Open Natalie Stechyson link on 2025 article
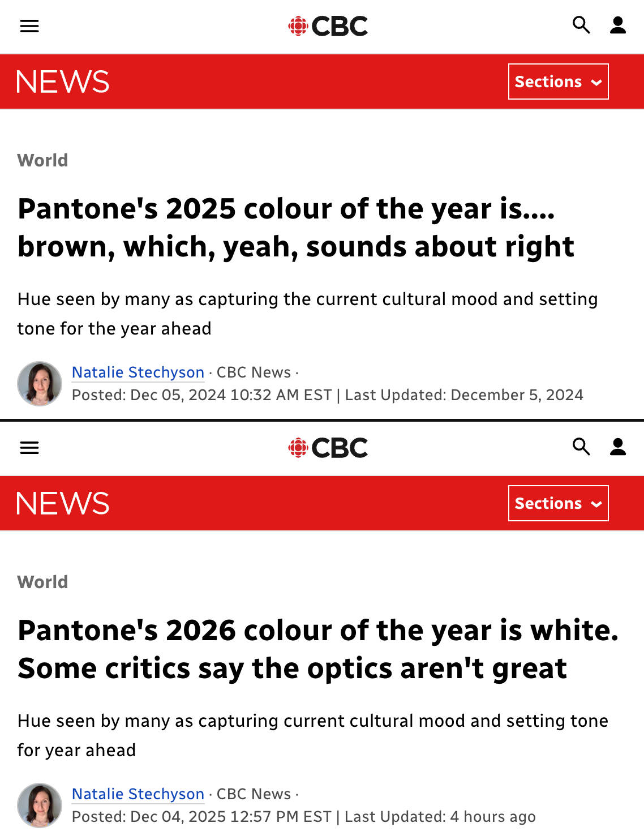Screen dimensions: 644x840 click(138, 372)
